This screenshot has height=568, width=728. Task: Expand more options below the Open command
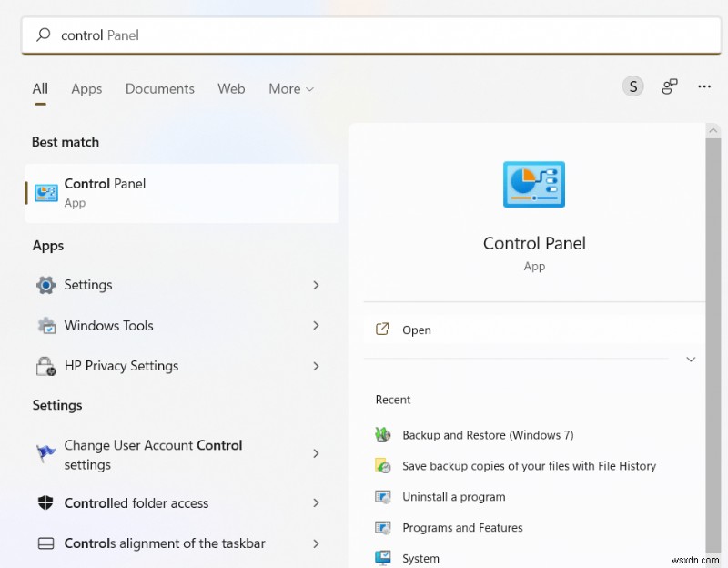tap(691, 359)
